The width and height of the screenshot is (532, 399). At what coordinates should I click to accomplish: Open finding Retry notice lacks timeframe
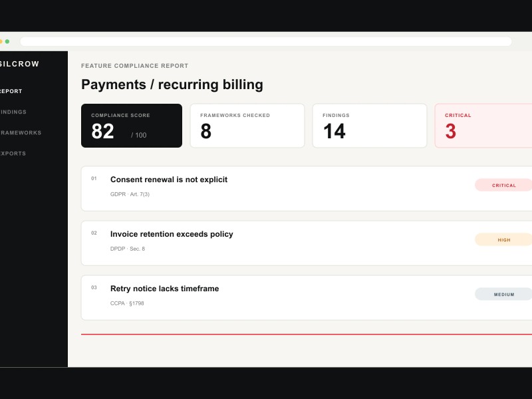(307, 298)
